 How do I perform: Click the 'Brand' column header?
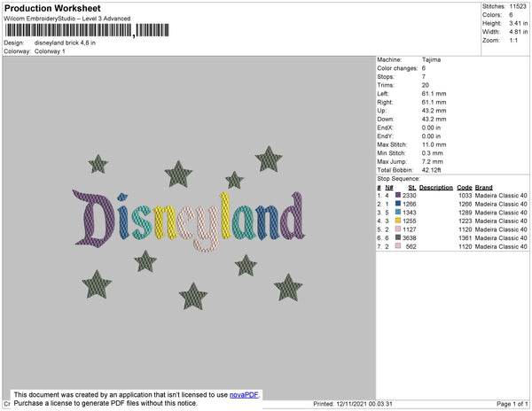pos(484,188)
